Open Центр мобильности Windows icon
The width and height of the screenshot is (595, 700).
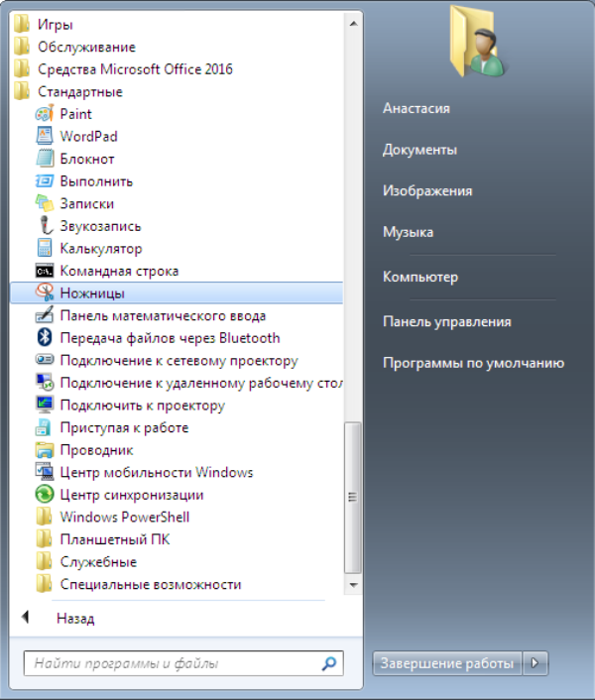pos(45,472)
